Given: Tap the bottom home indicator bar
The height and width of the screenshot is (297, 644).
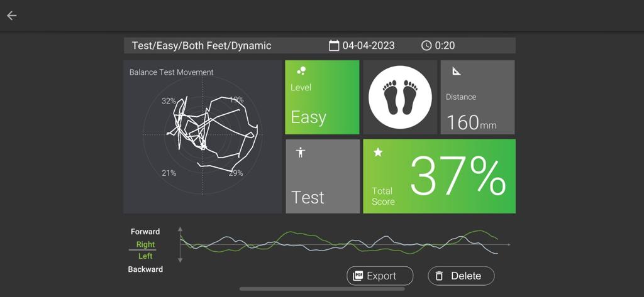Looking at the screenshot, I should tap(322, 289).
